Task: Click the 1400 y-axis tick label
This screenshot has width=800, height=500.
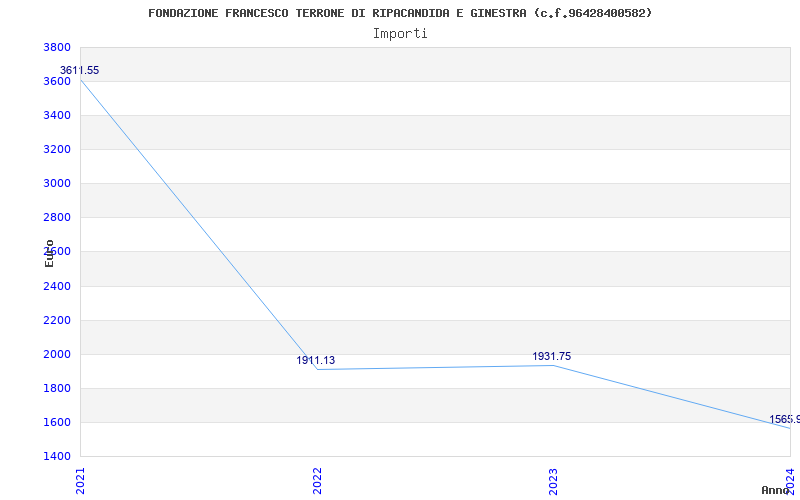Action: tap(57, 456)
